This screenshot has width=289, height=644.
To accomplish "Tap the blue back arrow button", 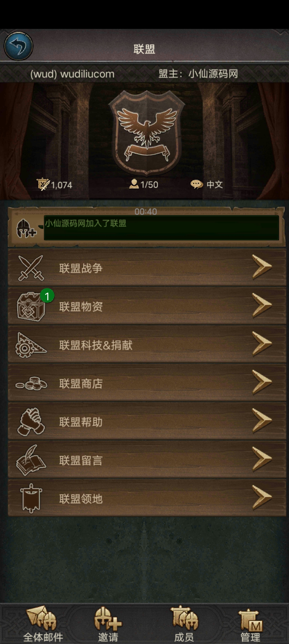I will tap(18, 46).
